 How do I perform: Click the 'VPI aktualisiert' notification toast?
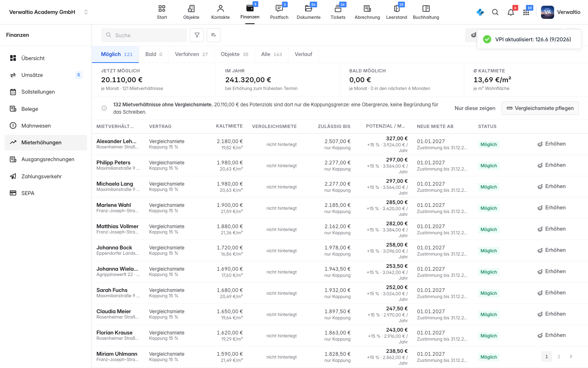[529, 39]
